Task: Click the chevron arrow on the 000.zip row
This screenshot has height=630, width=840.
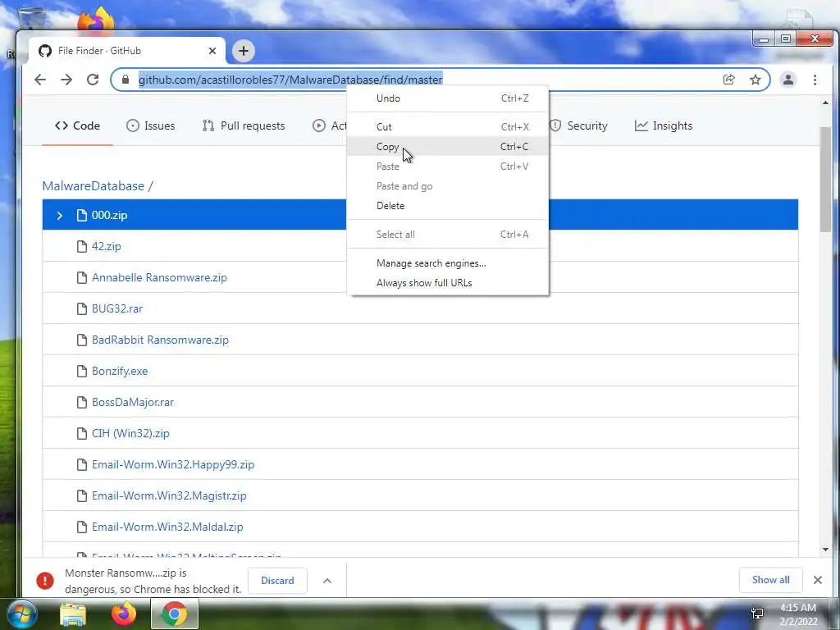Action: coord(59,216)
